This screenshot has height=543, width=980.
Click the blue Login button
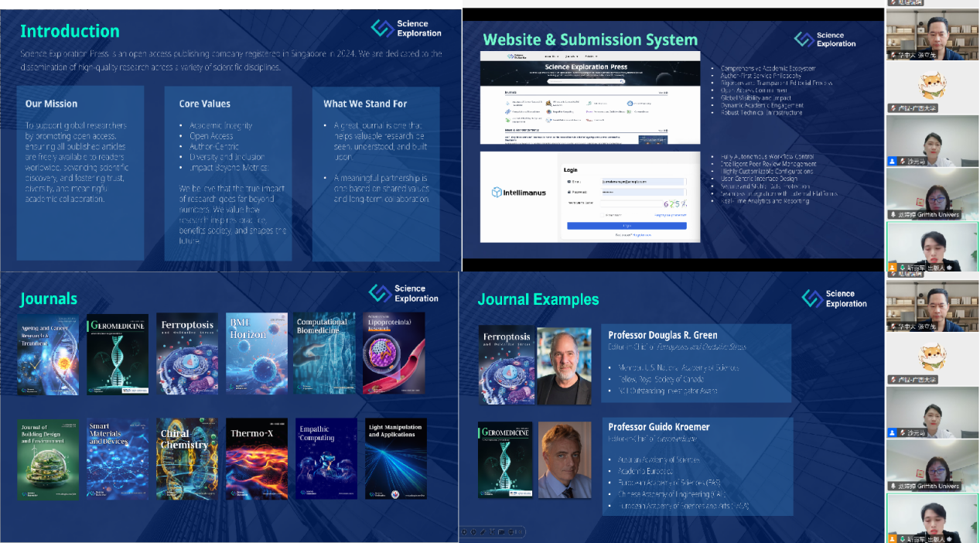pos(627,226)
